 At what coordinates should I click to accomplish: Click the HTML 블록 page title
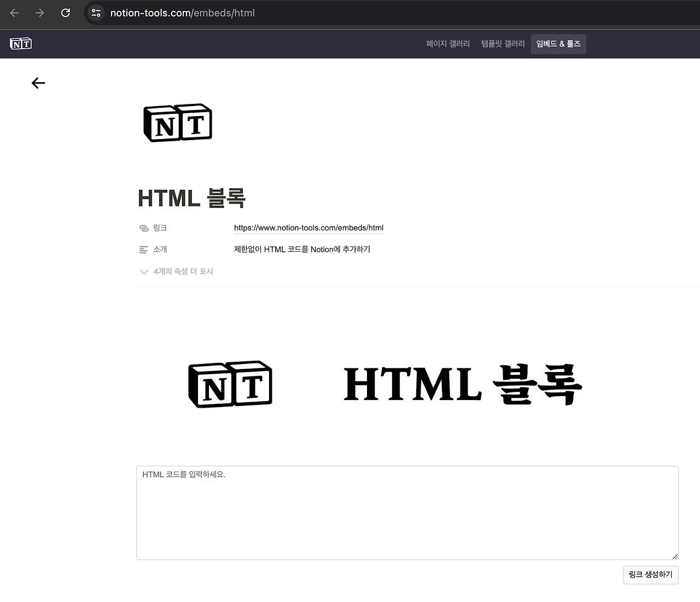(192, 198)
